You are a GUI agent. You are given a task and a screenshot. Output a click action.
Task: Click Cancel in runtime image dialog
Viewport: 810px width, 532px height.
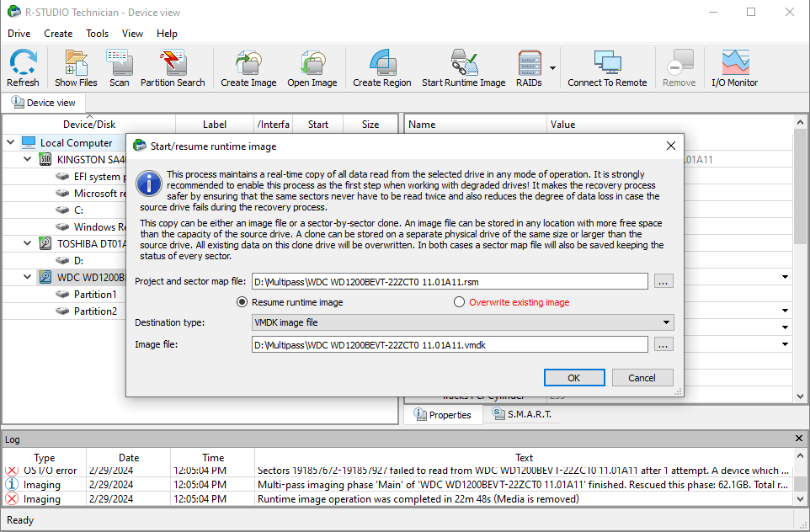(x=642, y=378)
